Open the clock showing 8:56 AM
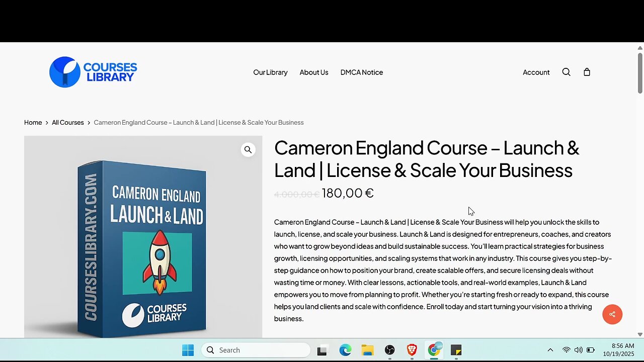 pos(619,350)
